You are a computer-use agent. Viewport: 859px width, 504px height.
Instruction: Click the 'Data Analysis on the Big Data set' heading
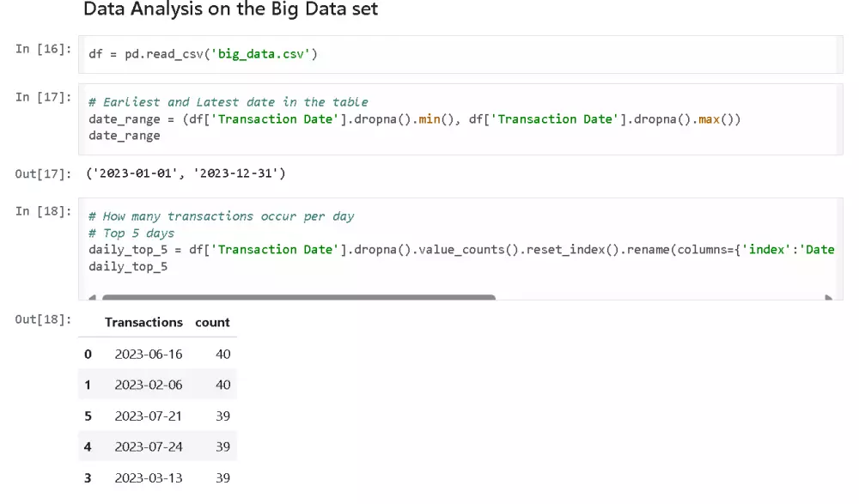pos(230,10)
